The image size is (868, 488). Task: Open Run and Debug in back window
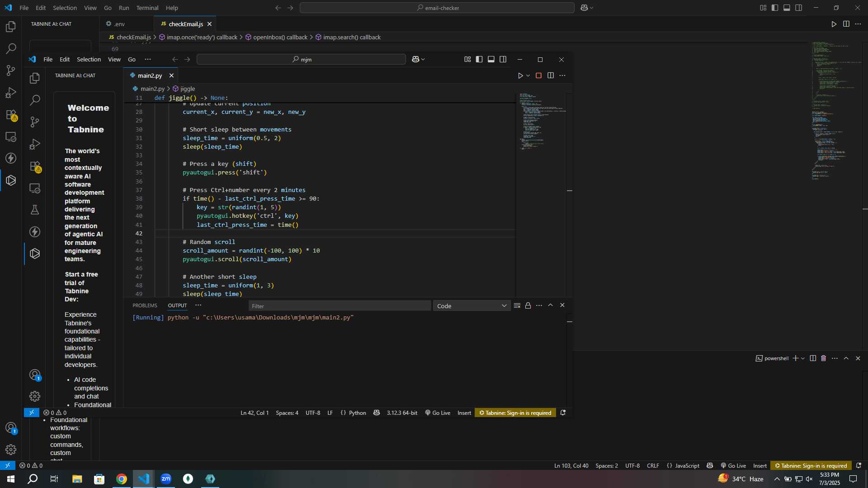click(11, 93)
